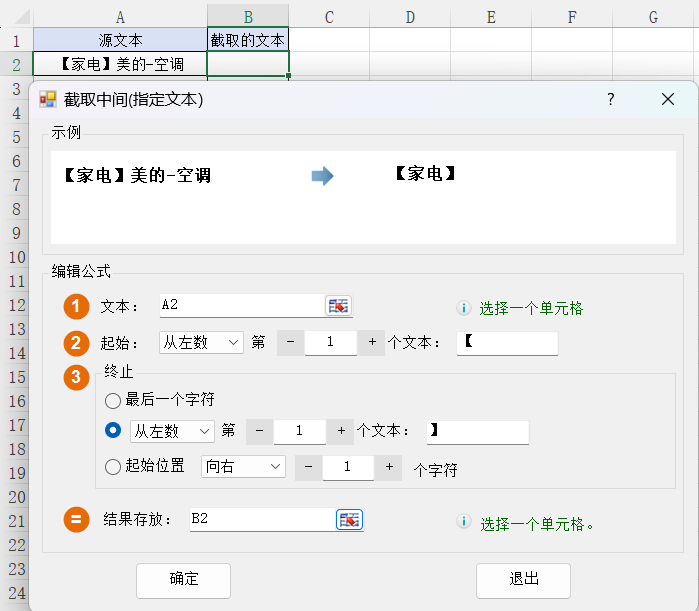The image size is (699, 611).
Task: Click the dialog app icon in title bar
Action: point(47,99)
